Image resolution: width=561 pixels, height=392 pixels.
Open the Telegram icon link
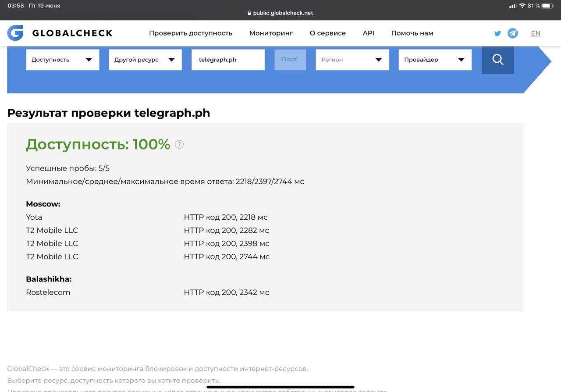[x=513, y=33]
